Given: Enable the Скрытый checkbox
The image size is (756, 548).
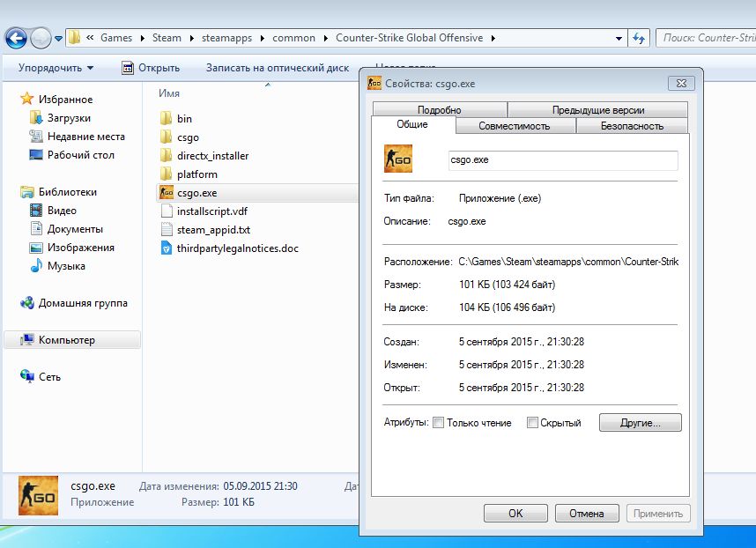Looking at the screenshot, I should [x=532, y=423].
